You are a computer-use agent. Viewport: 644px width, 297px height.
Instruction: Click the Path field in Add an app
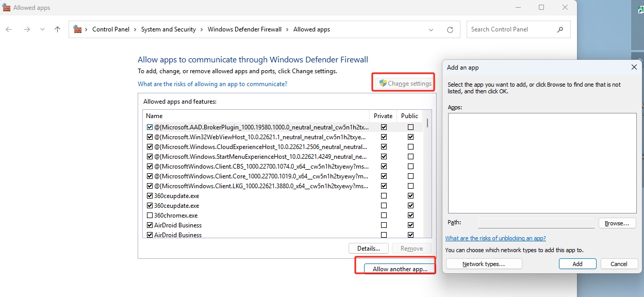coord(536,223)
